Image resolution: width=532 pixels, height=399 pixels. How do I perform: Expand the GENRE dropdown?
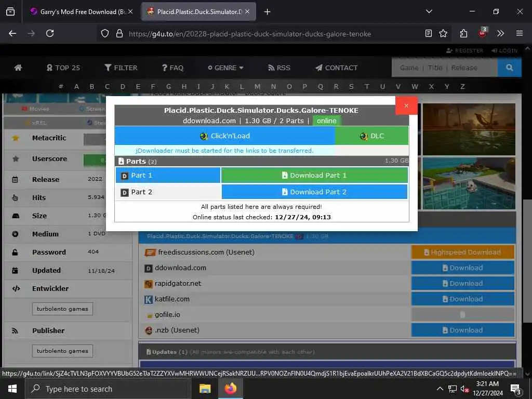tap(225, 68)
